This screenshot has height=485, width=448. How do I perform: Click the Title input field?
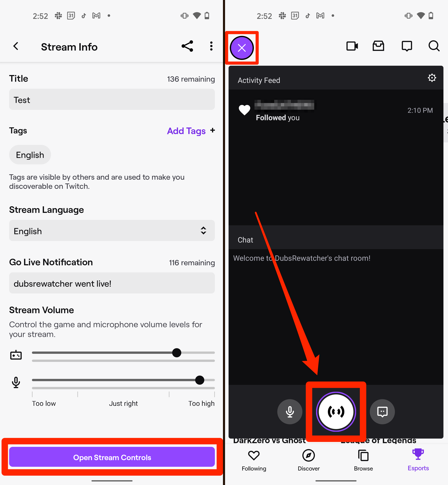click(x=112, y=100)
